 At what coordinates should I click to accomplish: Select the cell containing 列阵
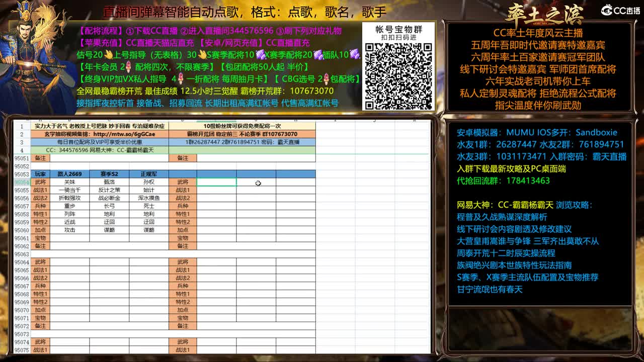(x=69, y=214)
